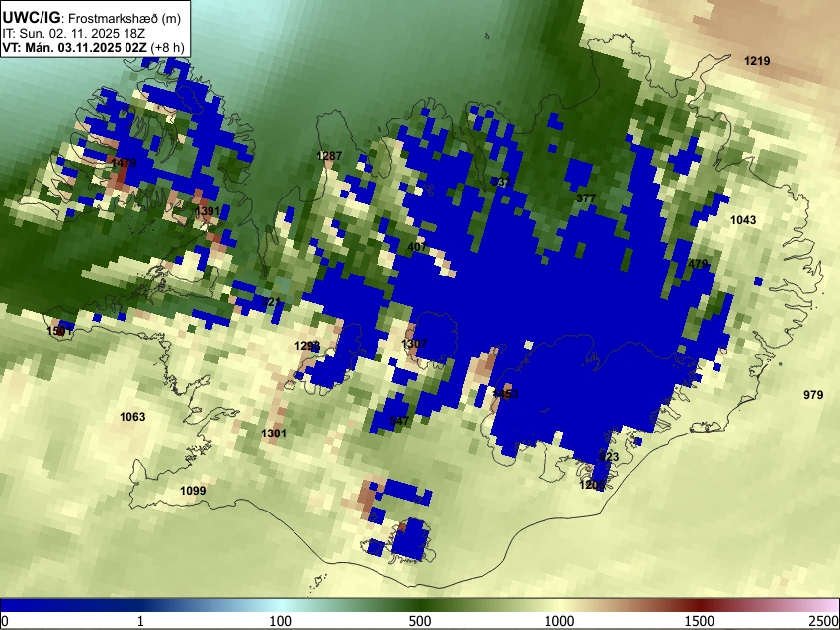840x630 pixels.
Task: Click the '1500' tick label on the color scale
Action: point(699,621)
